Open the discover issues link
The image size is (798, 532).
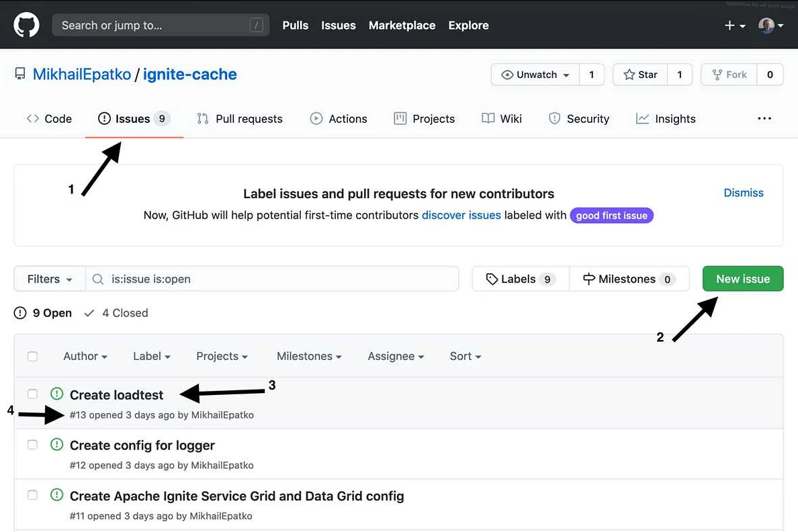click(461, 215)
